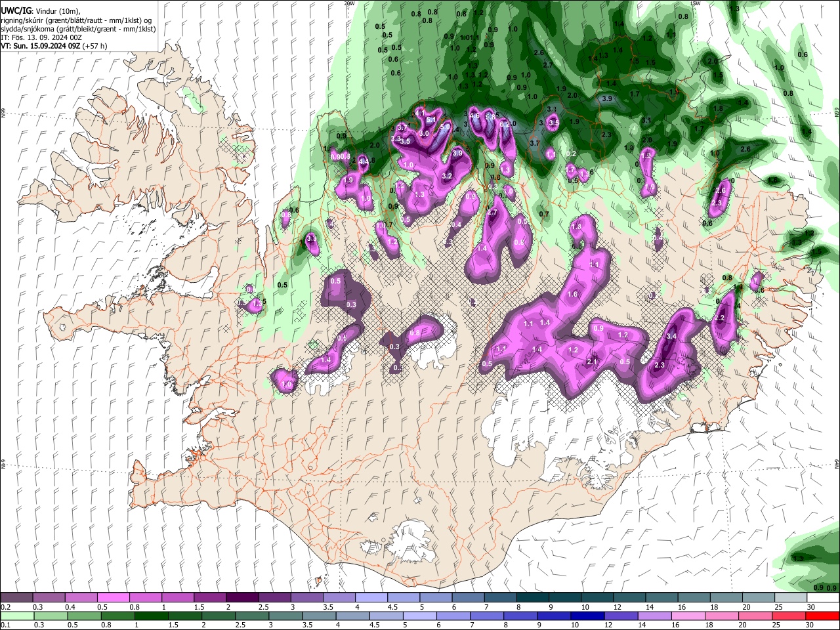840x630 pixels.
Task: Pick the light periwinkle 5 swatch in green legend
Action: coord(420,616)
